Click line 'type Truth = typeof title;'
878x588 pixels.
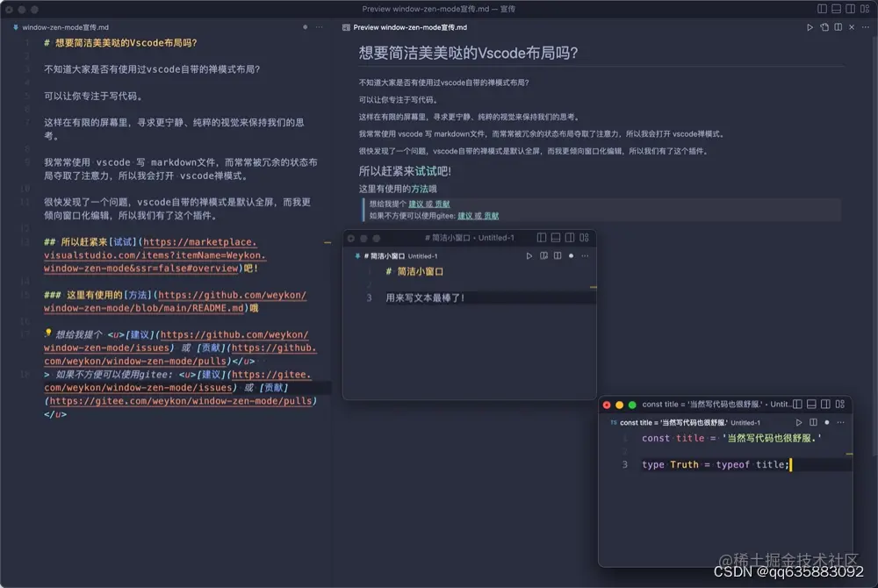point(716,464)
